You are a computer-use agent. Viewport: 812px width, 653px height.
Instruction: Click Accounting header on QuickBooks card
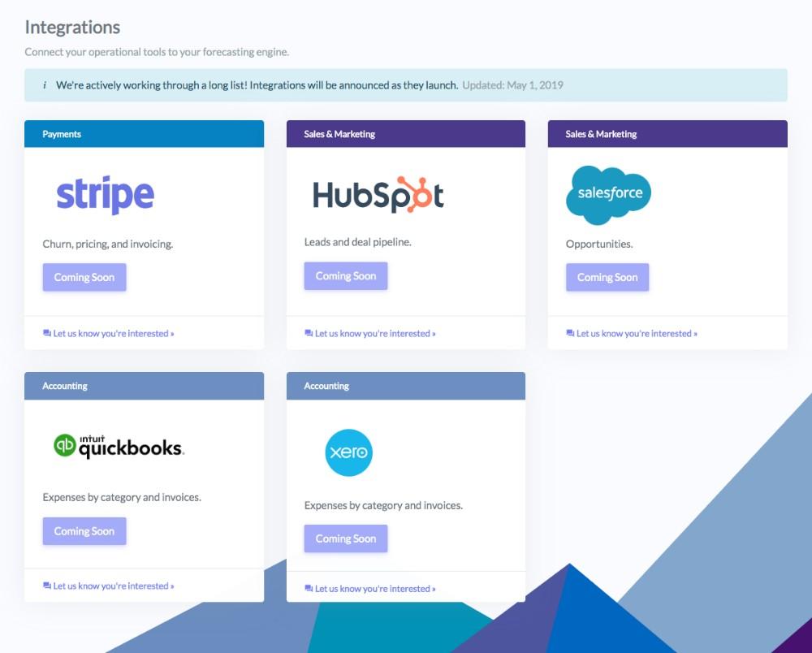pyautogui.click(x=144, y=386)
